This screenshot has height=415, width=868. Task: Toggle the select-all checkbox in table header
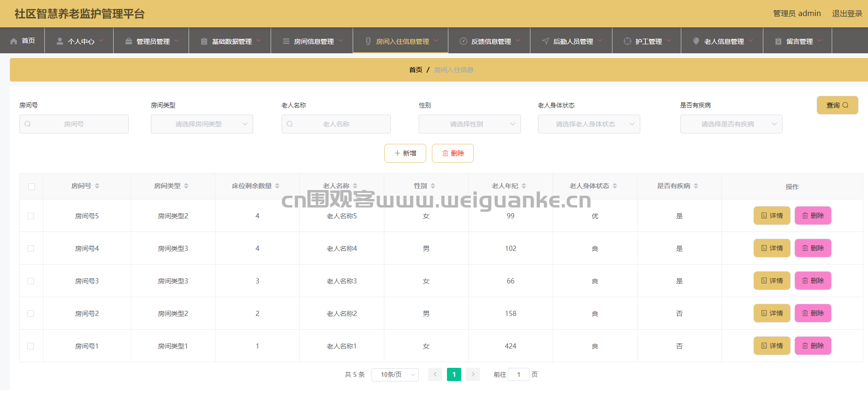(32, 187)
